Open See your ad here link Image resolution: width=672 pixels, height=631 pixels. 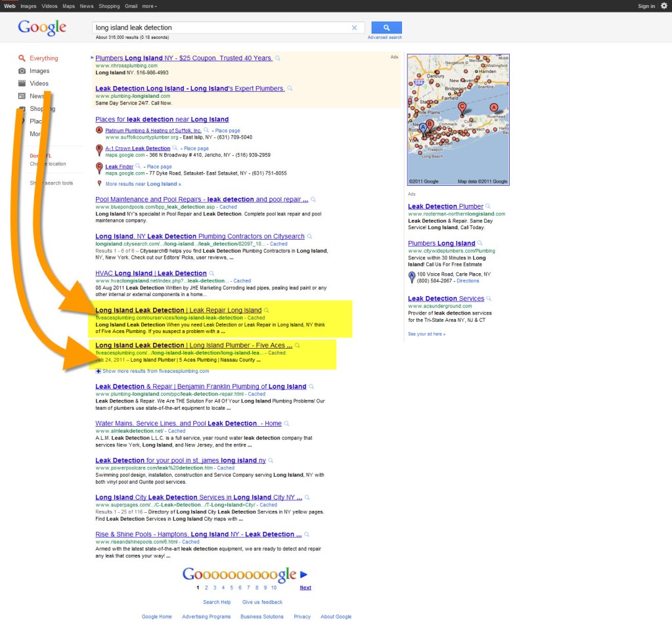426,334
